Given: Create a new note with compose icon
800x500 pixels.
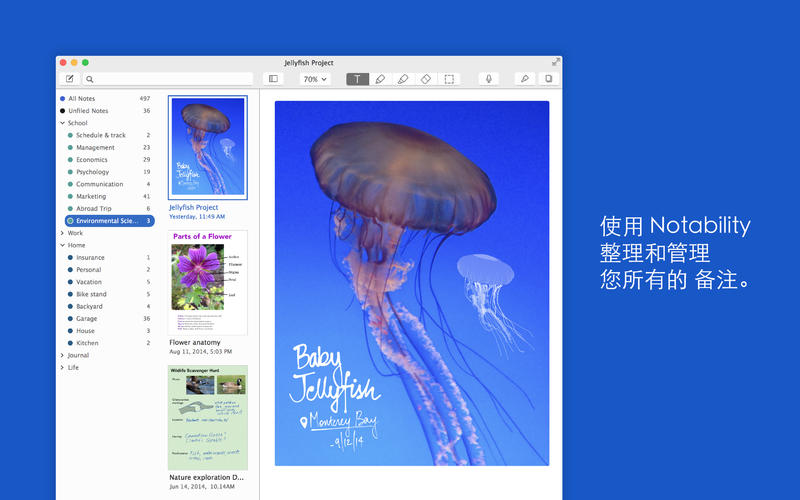Looking at the screenshot, I should tap(70, 79).
